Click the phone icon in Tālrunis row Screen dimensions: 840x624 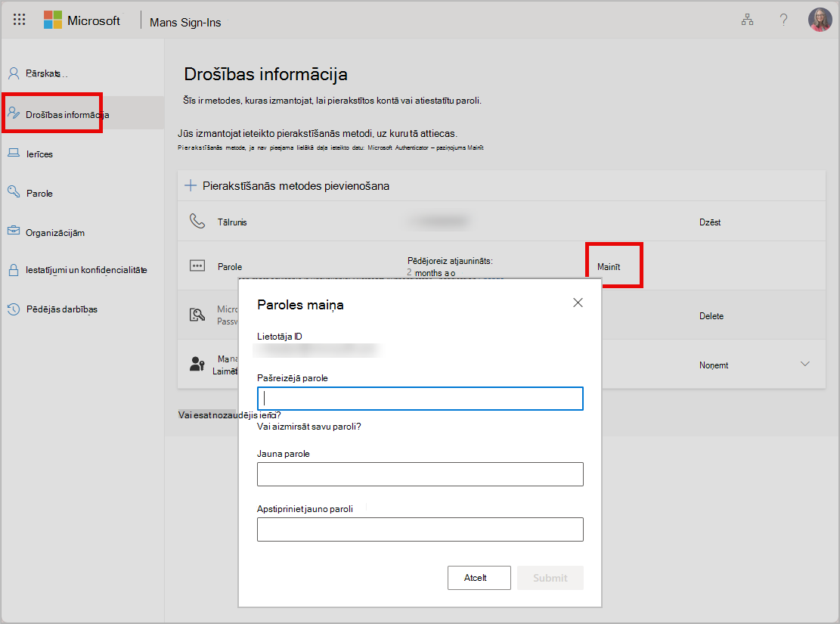coord(197,221)
